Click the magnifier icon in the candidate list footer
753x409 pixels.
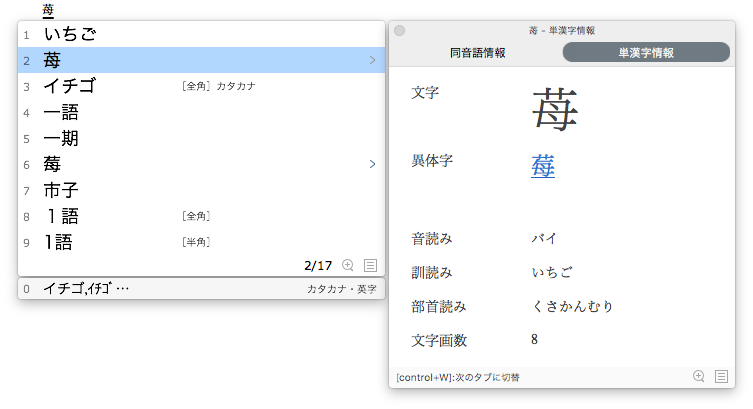(x=348, y=265)
